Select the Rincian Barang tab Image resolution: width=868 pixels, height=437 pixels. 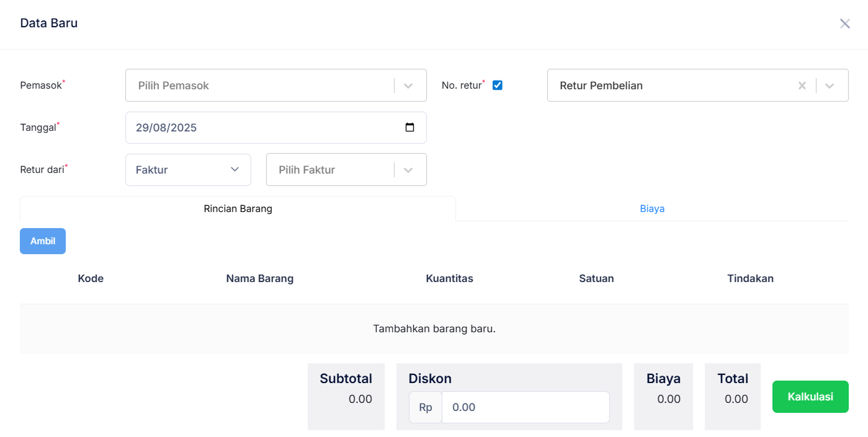238,209
